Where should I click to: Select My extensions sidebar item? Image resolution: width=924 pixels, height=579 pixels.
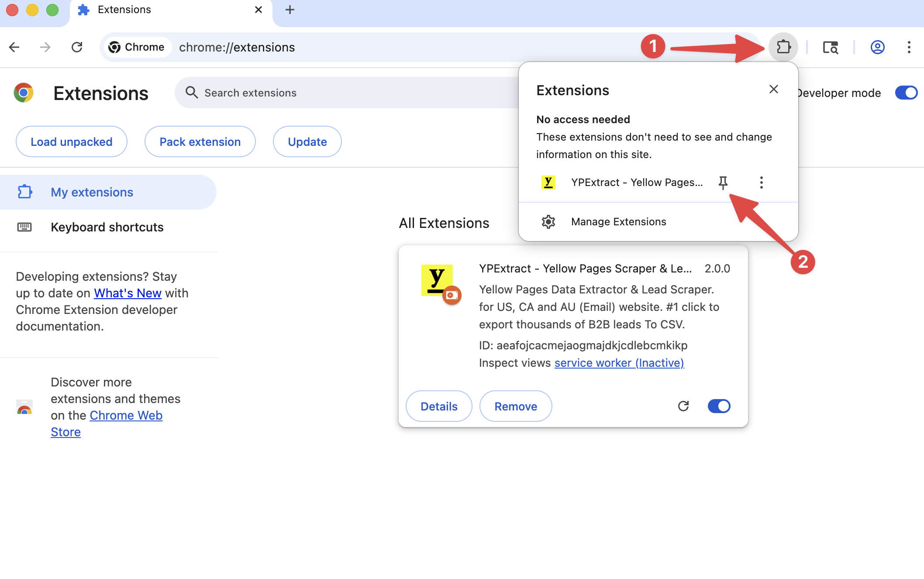point(108,192)
